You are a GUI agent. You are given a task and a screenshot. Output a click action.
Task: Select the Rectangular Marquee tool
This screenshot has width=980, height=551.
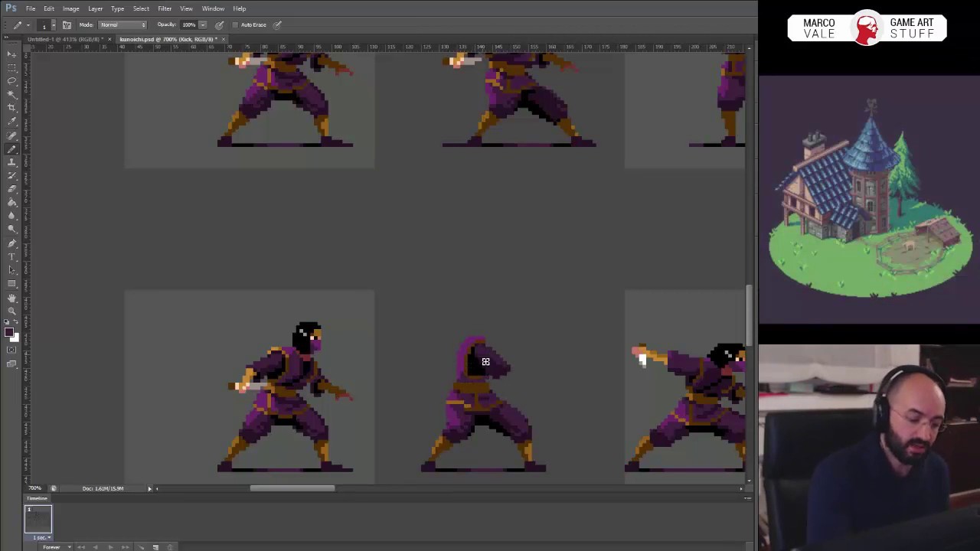point(11,67)
